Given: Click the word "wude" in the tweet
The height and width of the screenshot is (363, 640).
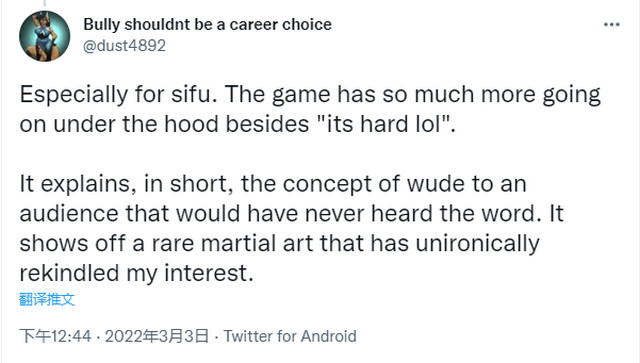Looking at the screenshot, I should 436,184.
